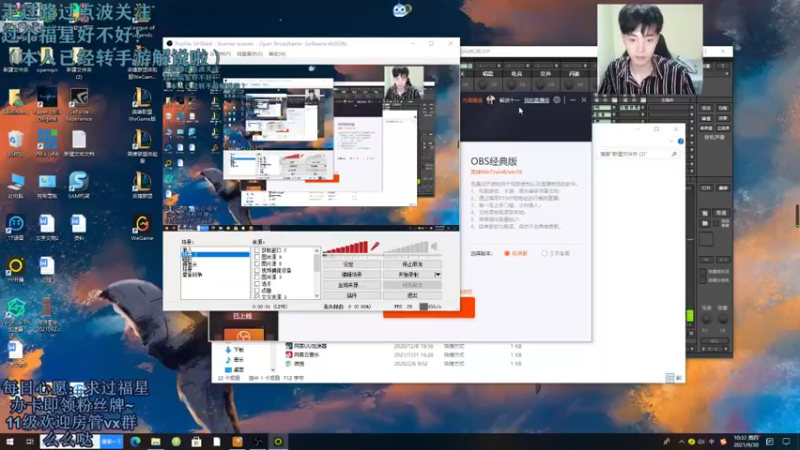Open notification center on taskbar
Image resolution: width=800 pixels, height=450 pixels.
point(787,441)
